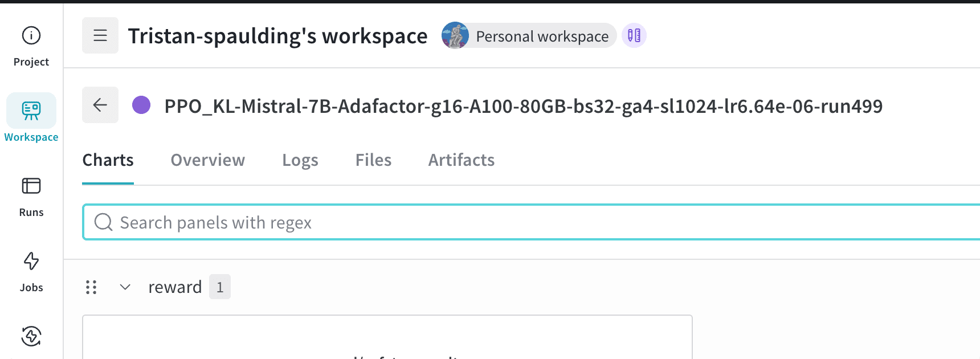Open the Artifacts tab
The width and height of the screenshot is (980, 359).
461,160
